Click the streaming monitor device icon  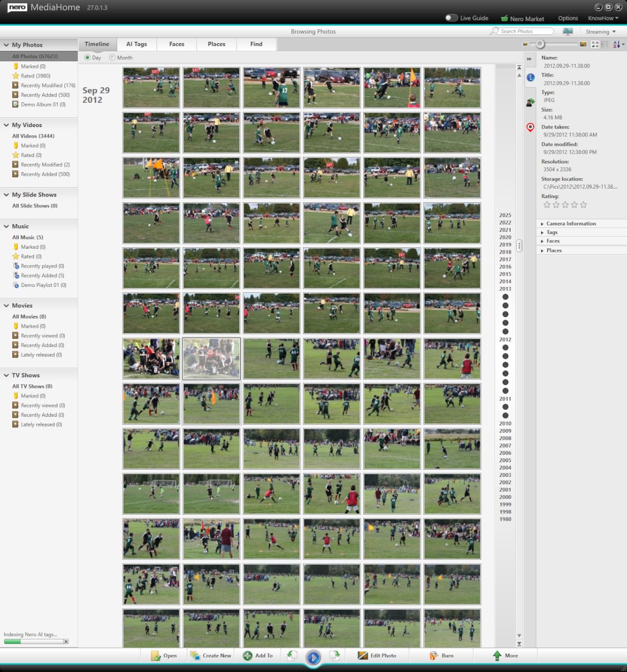(x=568, y=32)
